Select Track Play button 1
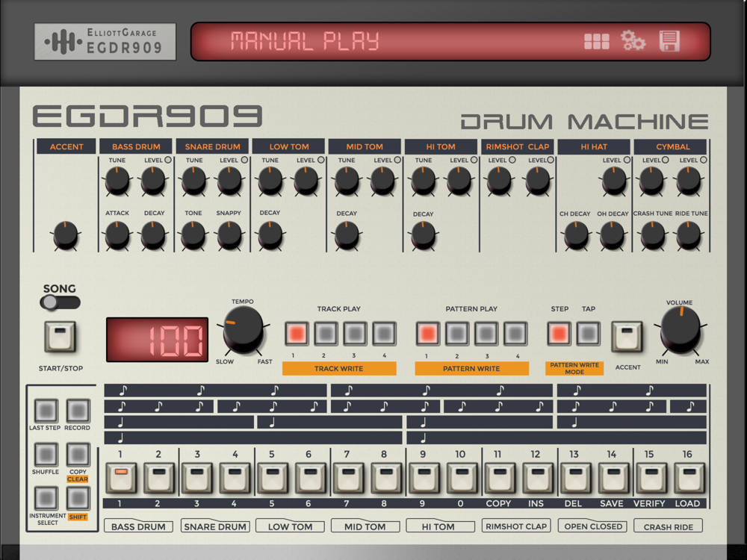 [297, 333]
